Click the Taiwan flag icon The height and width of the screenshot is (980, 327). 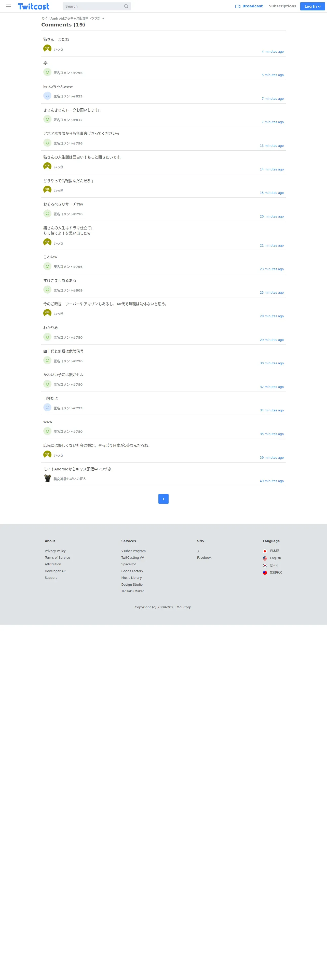265,572
